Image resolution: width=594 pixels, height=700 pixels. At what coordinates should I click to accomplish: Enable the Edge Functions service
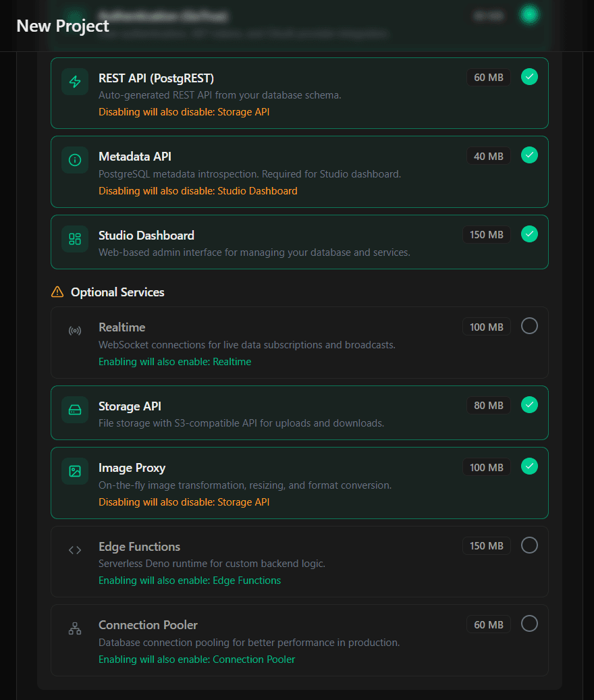pyautogui.click(x=529, y=545)
